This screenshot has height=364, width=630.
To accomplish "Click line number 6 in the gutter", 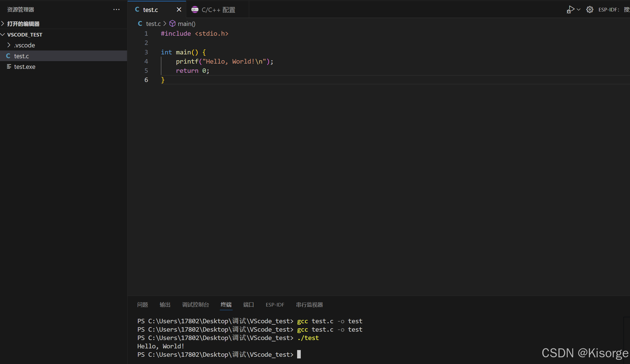I will 146,80.
